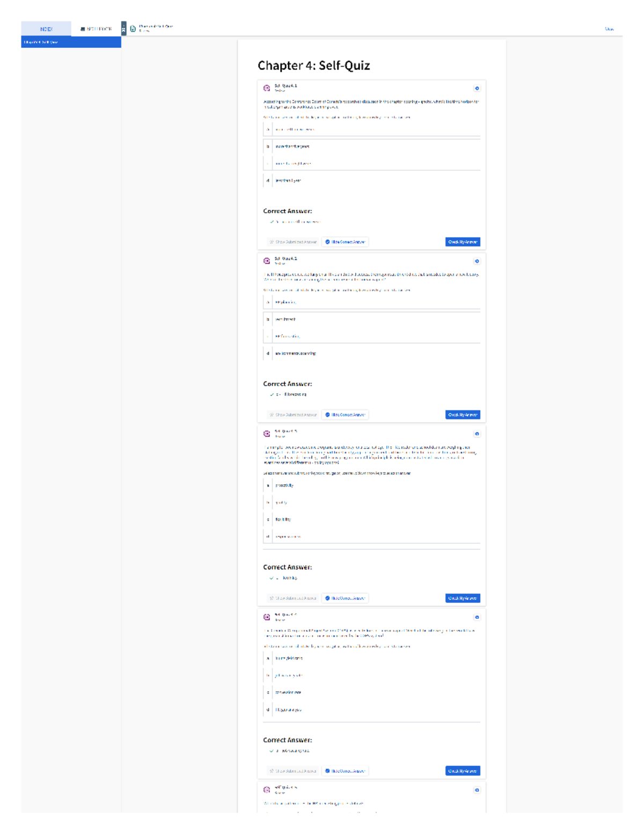Hide correct answer for Self-Quiz 4.4

345,771
